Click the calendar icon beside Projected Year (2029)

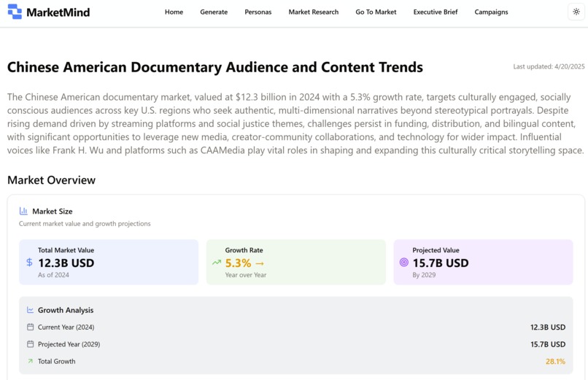pos(31,344)
